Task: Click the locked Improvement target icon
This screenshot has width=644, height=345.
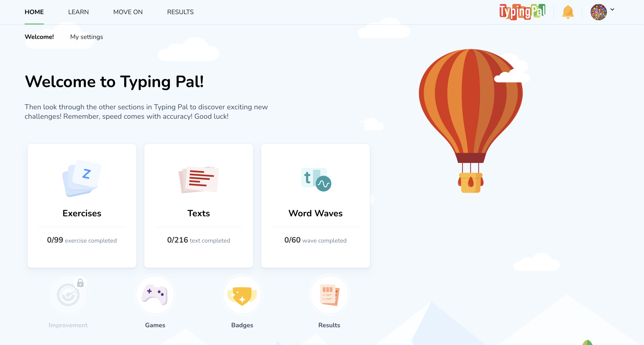Action: click(68, 295)
